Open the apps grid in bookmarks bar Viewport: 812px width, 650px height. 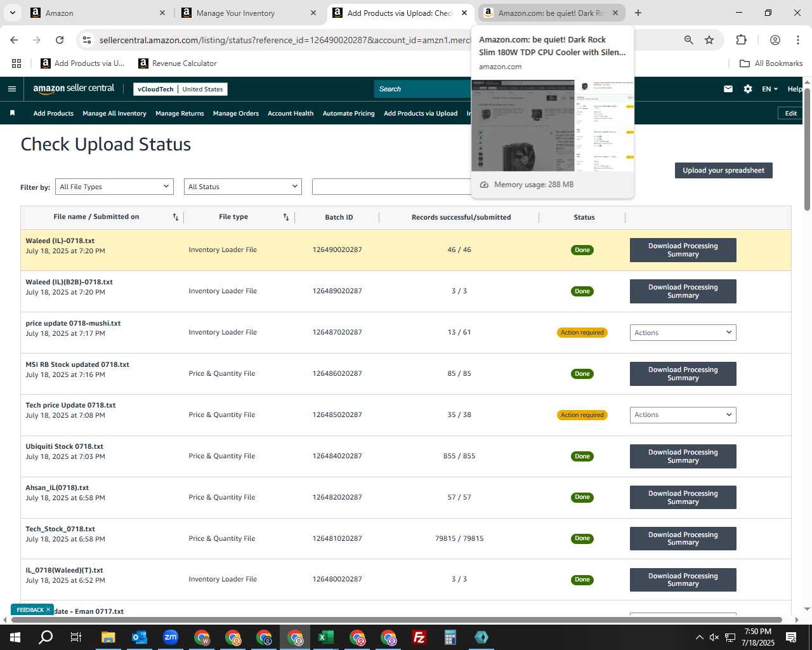16,63
